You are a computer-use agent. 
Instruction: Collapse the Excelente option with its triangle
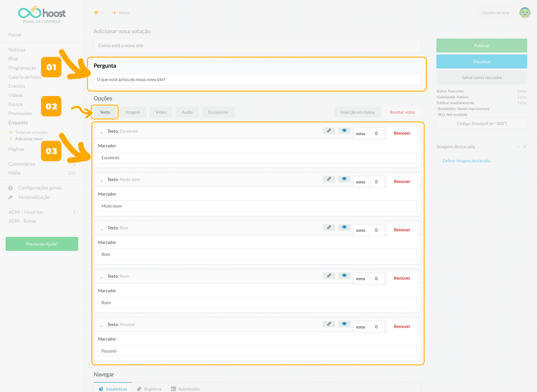(102, 133)
